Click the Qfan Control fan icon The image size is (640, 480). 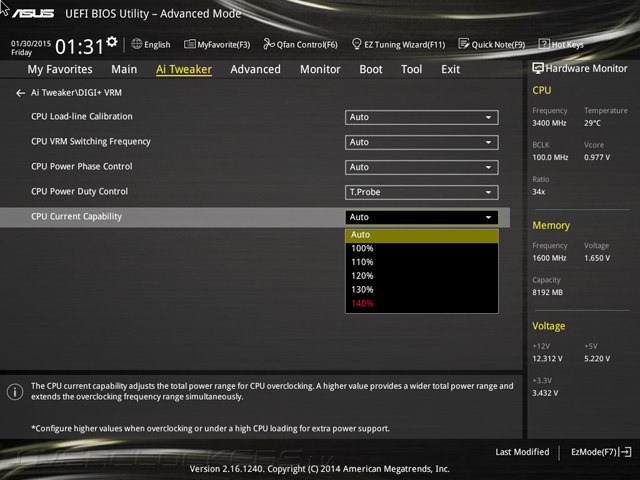pyautogui.click(x=269, y=44)
